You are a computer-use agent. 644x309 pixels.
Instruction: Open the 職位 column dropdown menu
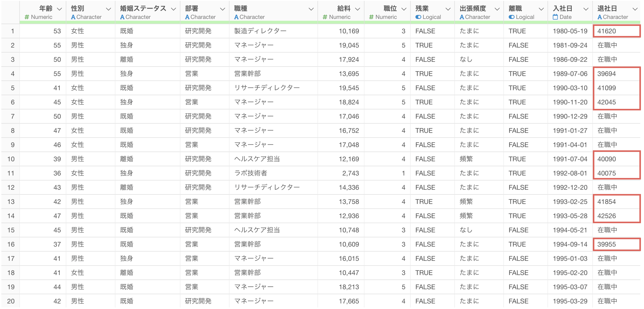click(404, 9)
